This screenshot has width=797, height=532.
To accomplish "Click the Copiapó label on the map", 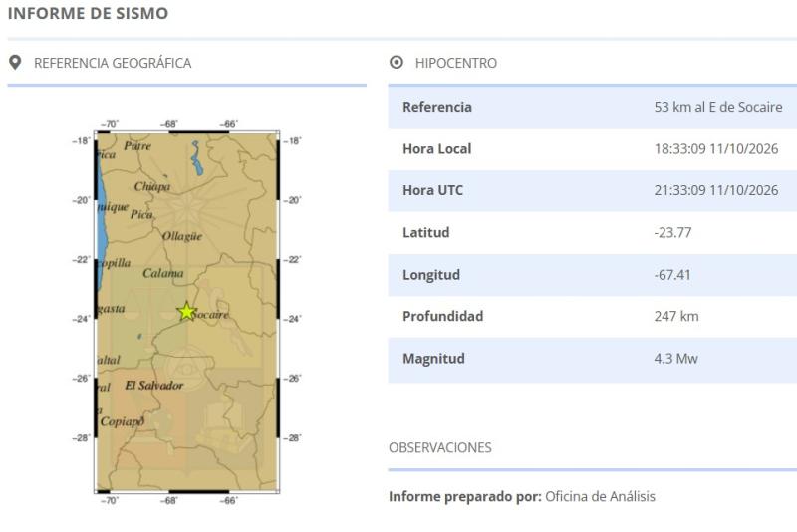I will 122,421.
